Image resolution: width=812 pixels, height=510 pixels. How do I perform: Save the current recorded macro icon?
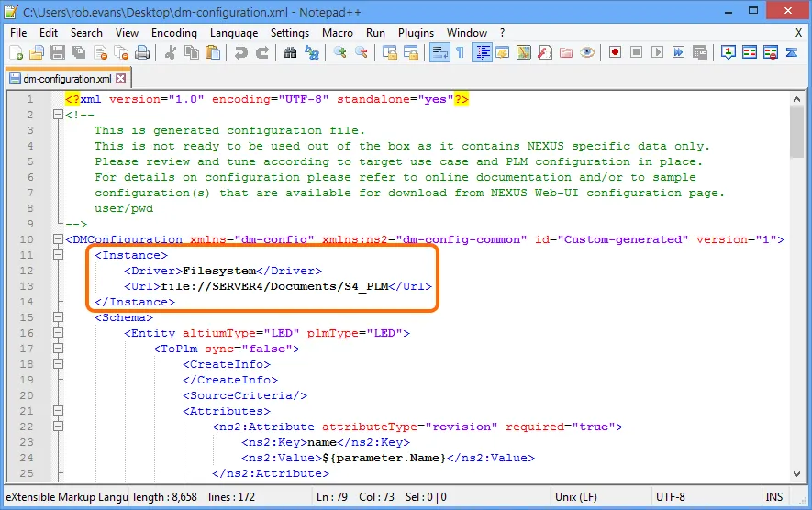pos(700,52)
